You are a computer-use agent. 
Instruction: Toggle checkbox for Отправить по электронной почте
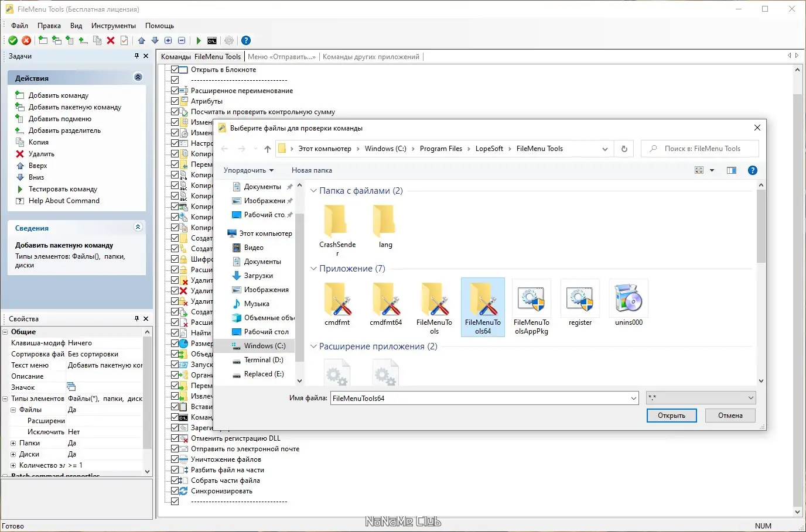pos(175,449)
